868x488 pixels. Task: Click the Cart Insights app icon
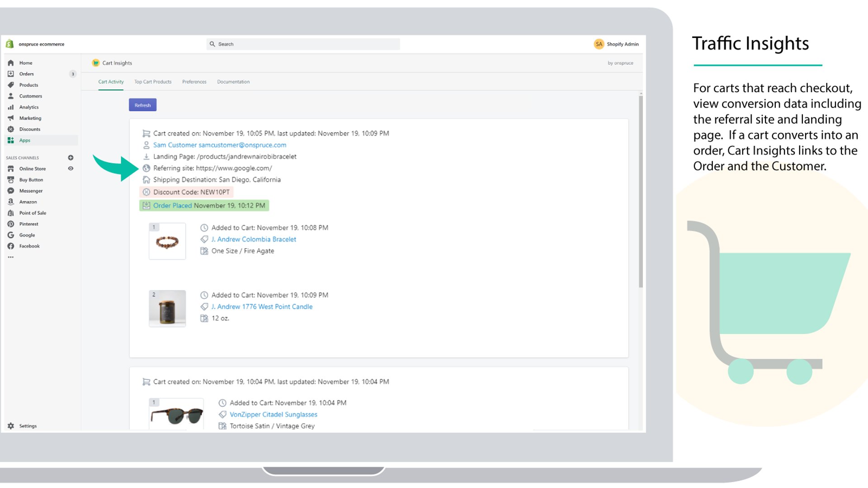95,63
